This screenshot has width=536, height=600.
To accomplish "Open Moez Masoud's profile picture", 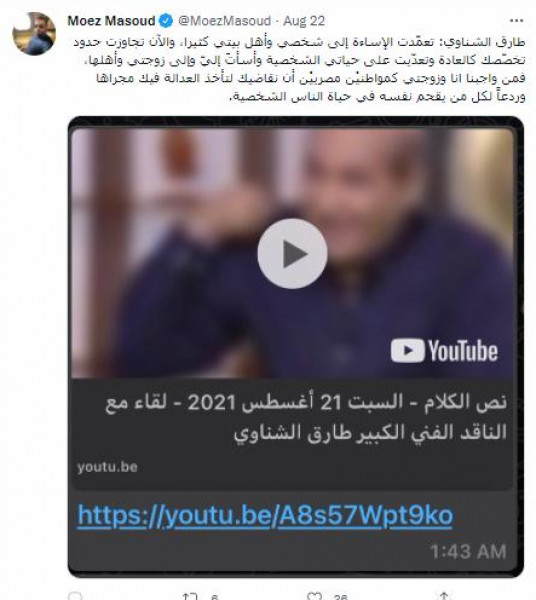I will 34,33.
